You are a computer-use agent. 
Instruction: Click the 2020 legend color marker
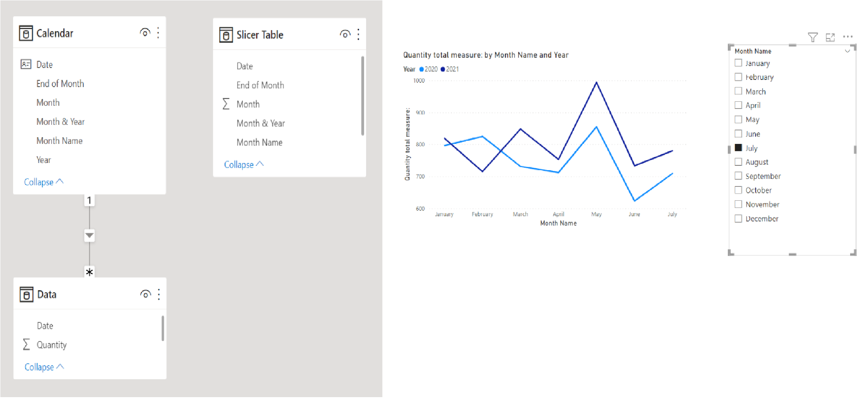pyautogui.click(x=422, y=69)
